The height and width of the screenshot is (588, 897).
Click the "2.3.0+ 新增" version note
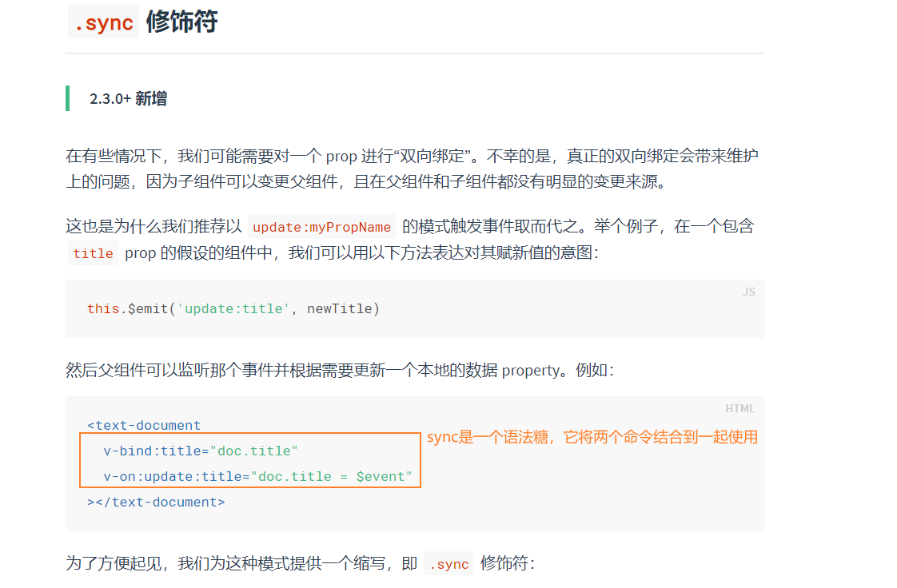click(128, 98)
